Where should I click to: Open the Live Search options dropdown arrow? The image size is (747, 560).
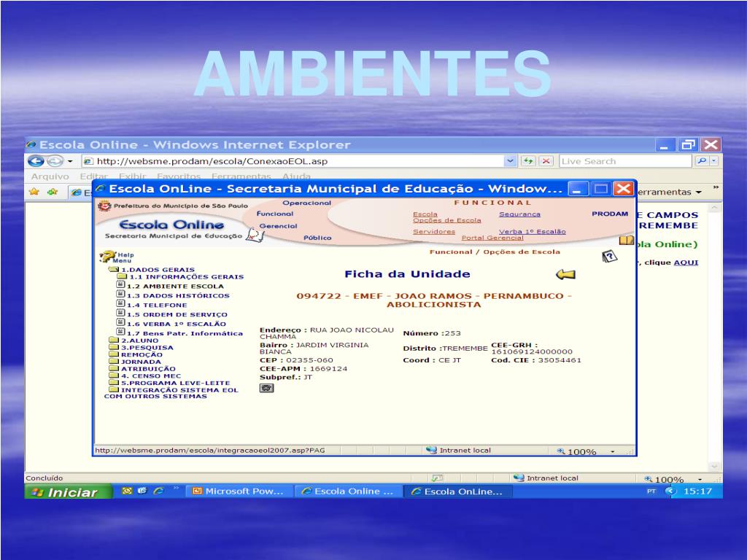(713, 161)
